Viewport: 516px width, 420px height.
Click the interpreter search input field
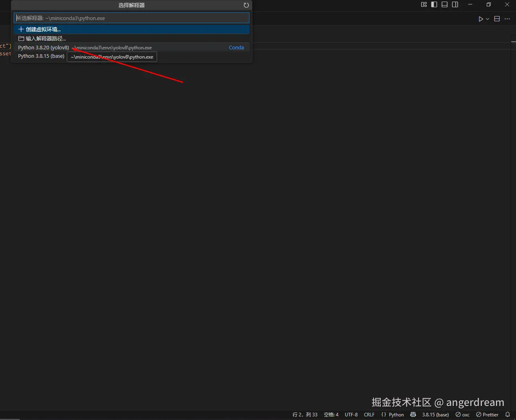(x=132, y=18)
